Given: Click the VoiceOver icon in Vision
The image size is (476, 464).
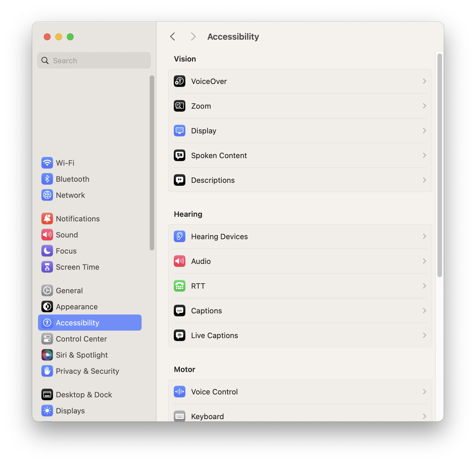Looking at the screenshot, I should point(180,81).
